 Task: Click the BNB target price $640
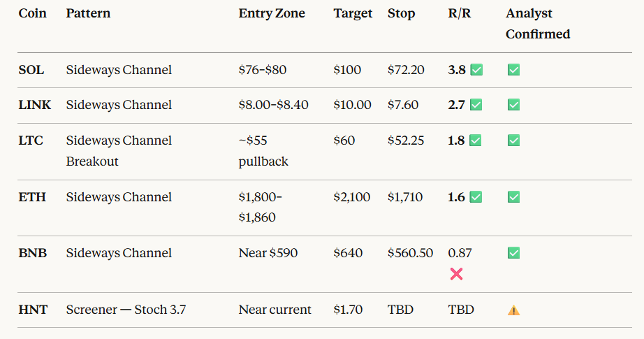click(348, 253)
